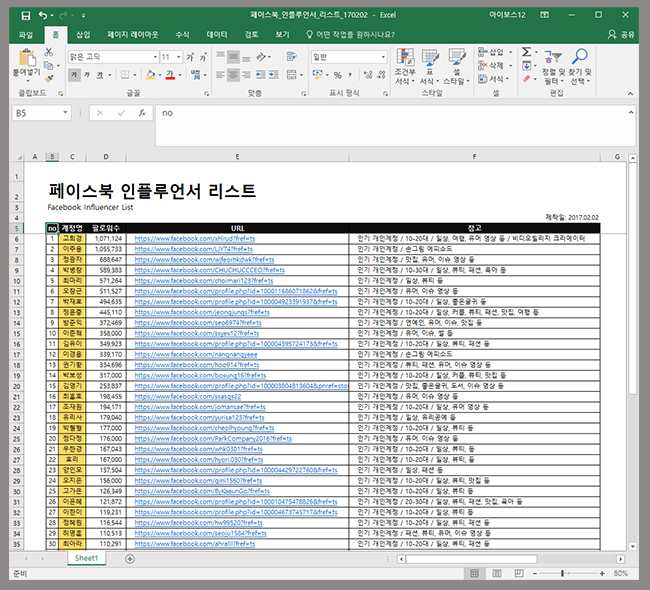Click the increase indent icon

274,75
